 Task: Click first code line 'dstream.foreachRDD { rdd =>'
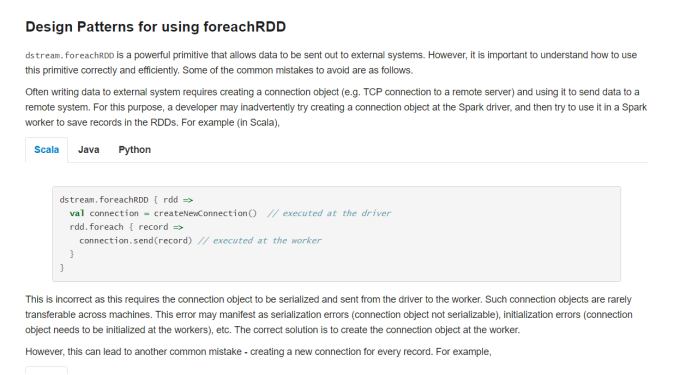[x=126, y=200]
